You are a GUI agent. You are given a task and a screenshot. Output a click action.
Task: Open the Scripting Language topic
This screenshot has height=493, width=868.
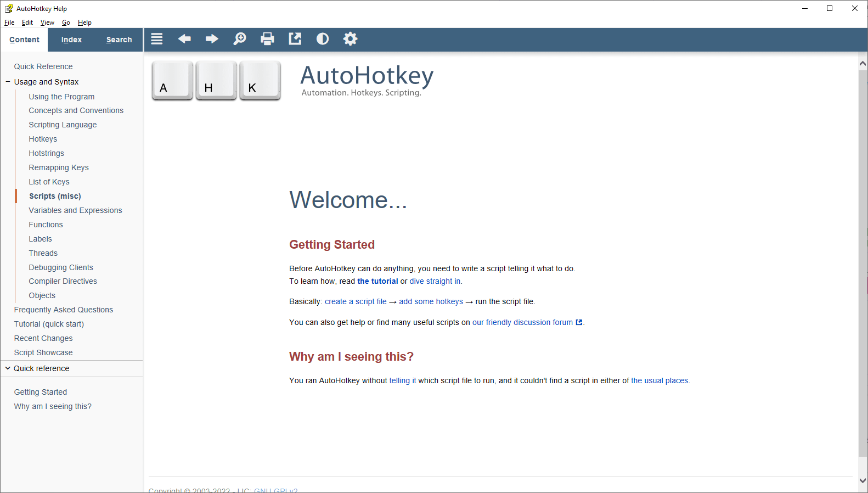click(x=63, y=125)
